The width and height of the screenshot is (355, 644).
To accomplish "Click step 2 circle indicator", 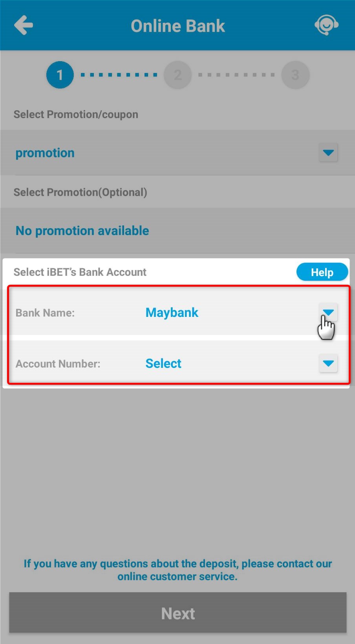I will coord(177,75).
